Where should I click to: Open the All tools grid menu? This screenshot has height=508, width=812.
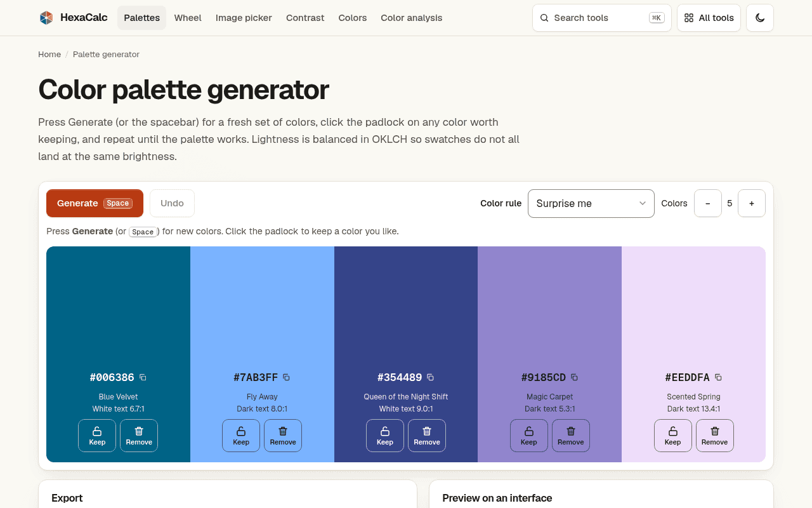coord(709,18)
